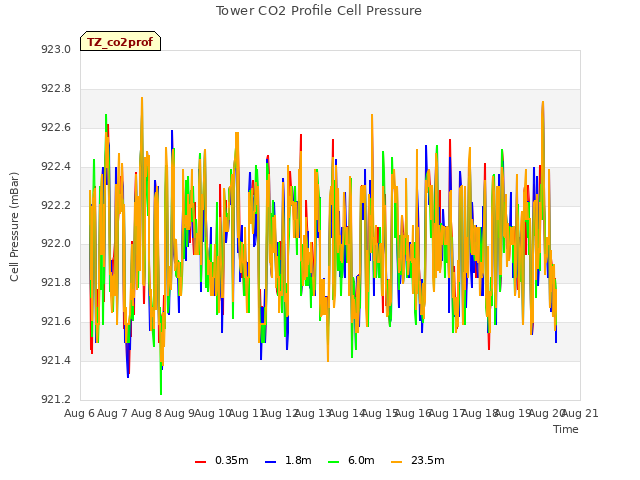Click the Aug 19 x-axis date label

(x=513, y=413)
